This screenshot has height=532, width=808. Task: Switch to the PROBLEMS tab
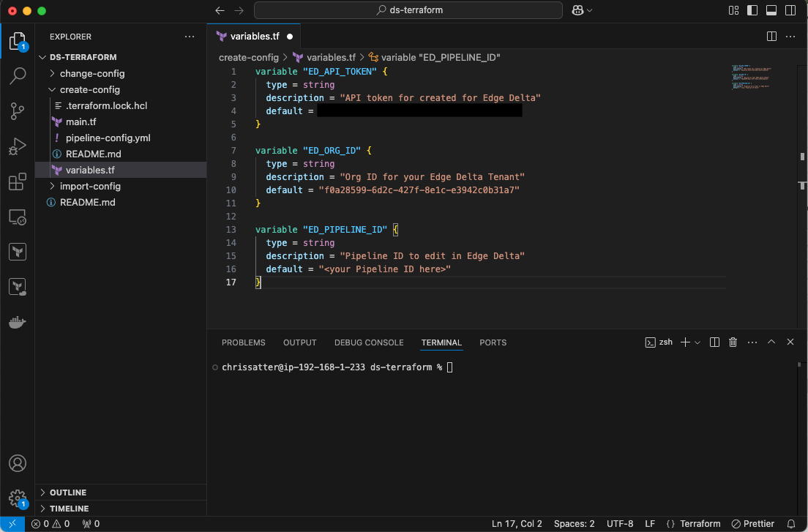click(243, 342)
